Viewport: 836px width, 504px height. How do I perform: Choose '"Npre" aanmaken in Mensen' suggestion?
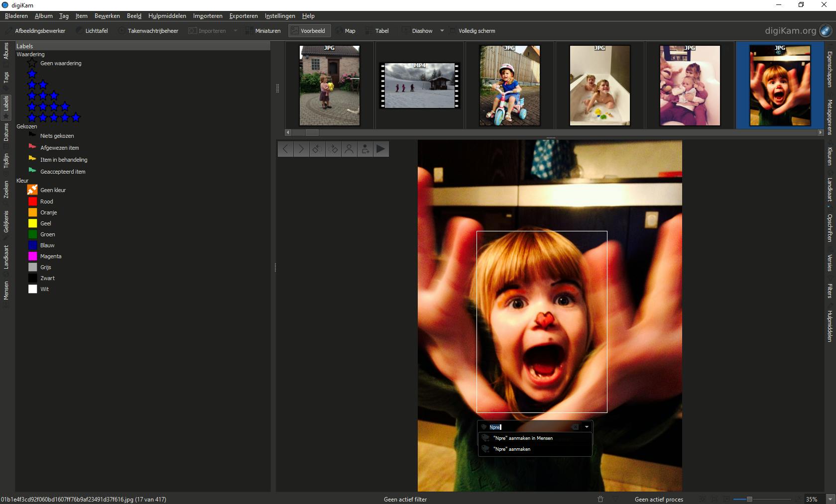pyautogui.click(x=523, y=438)
